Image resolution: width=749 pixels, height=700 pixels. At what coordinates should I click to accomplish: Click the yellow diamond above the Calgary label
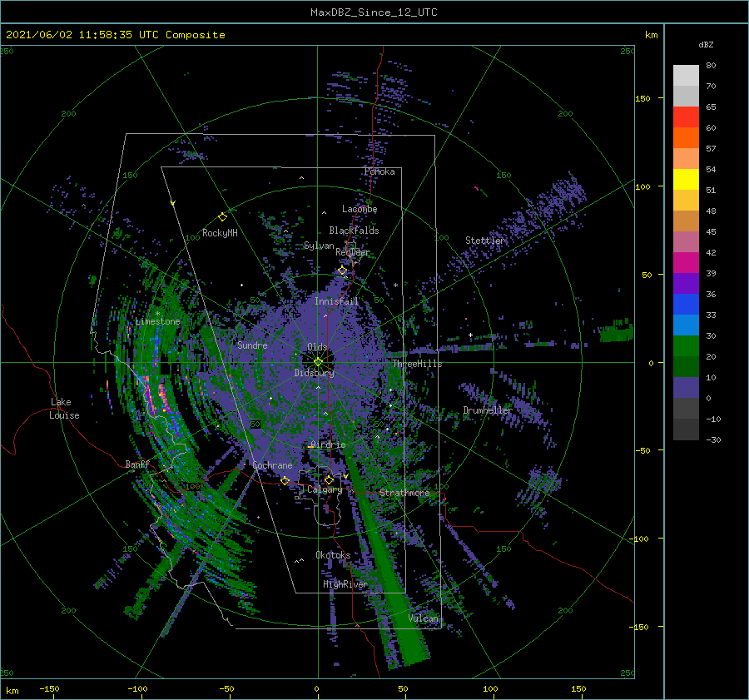click(329, 479)
